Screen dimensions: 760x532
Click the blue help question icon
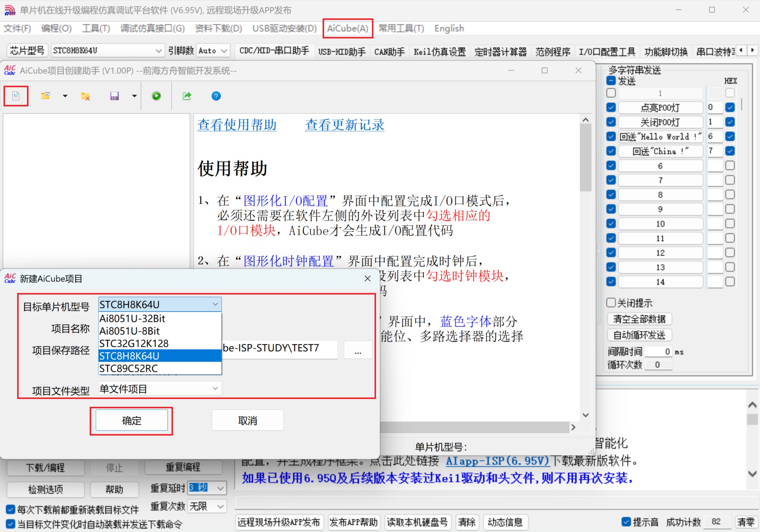click(216, 96)
